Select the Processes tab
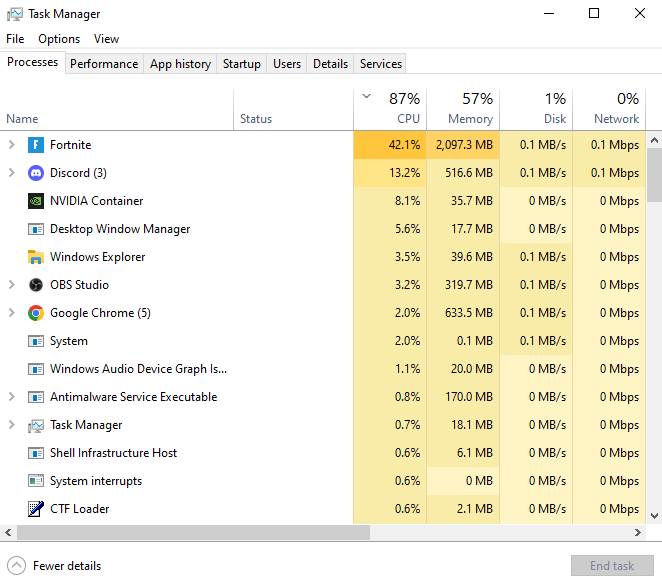The height and width of the screenshot is (579, 662). (x=33, y=62)
